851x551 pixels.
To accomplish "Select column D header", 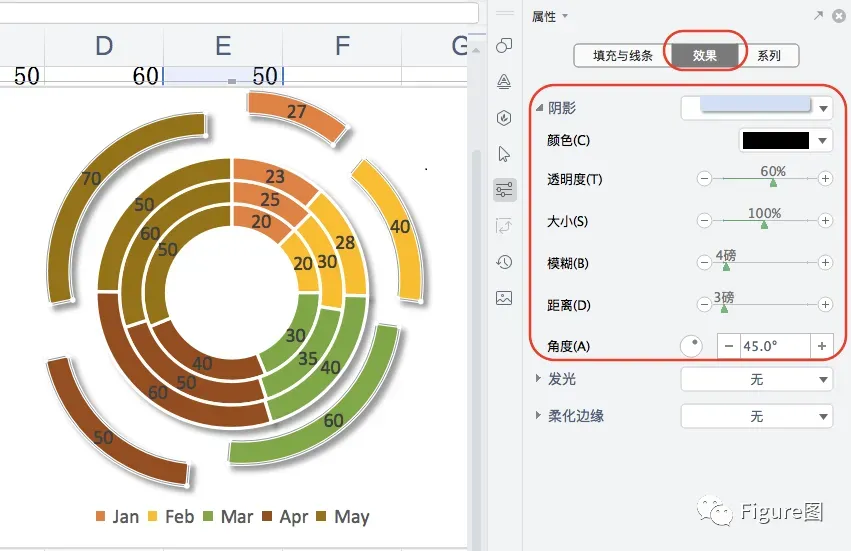I will [x=104, y=46].
